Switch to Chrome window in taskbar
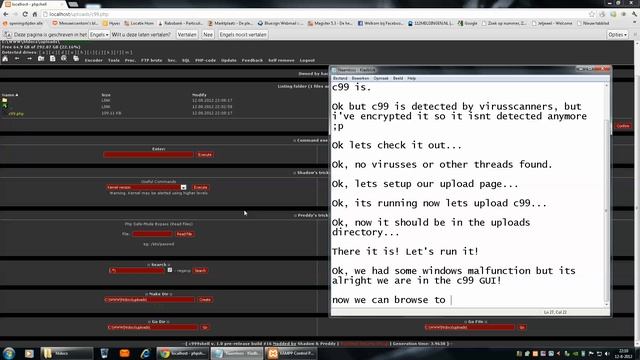This screenshot has height=360, width=640. (183, 353)
